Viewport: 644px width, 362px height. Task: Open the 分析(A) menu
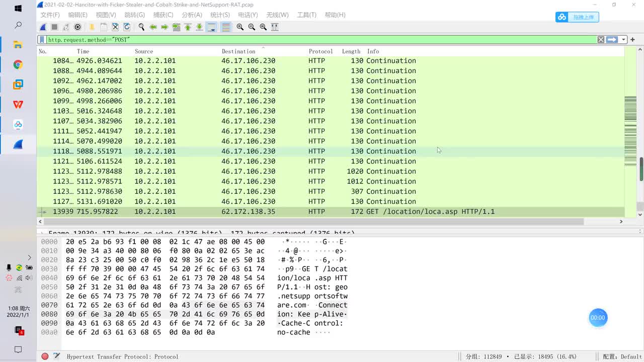[192, 15]
